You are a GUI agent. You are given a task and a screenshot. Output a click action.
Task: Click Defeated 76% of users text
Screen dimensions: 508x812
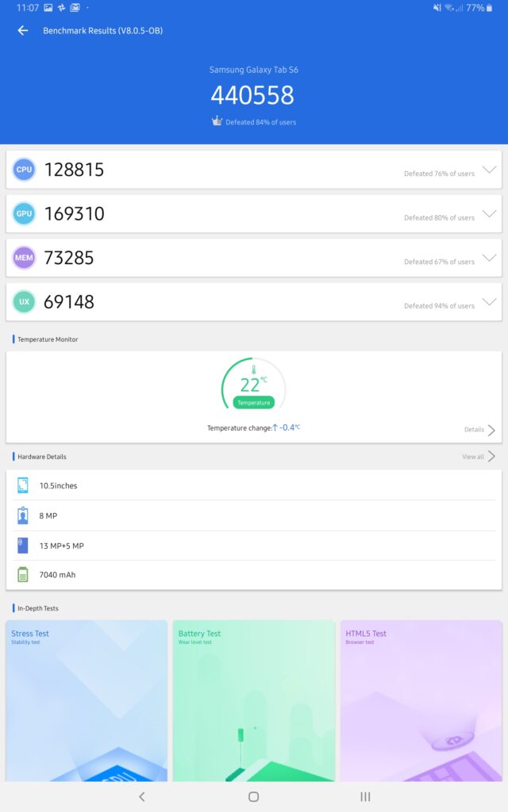[x=439, y=174]
